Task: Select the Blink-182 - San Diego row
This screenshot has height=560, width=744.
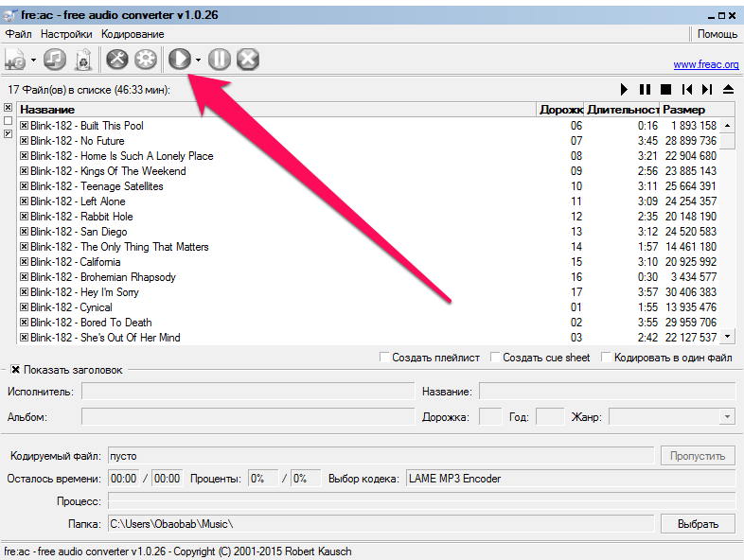Action: [368, 232]
